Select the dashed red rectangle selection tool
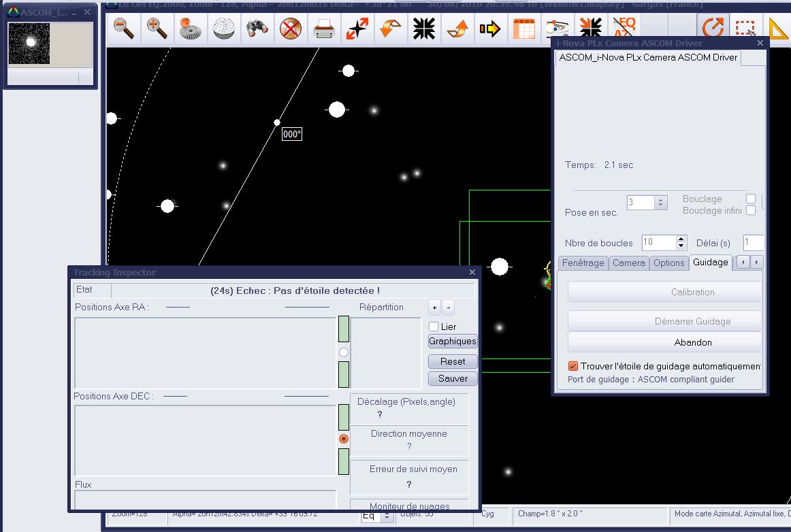 click(x=745, y=29)
